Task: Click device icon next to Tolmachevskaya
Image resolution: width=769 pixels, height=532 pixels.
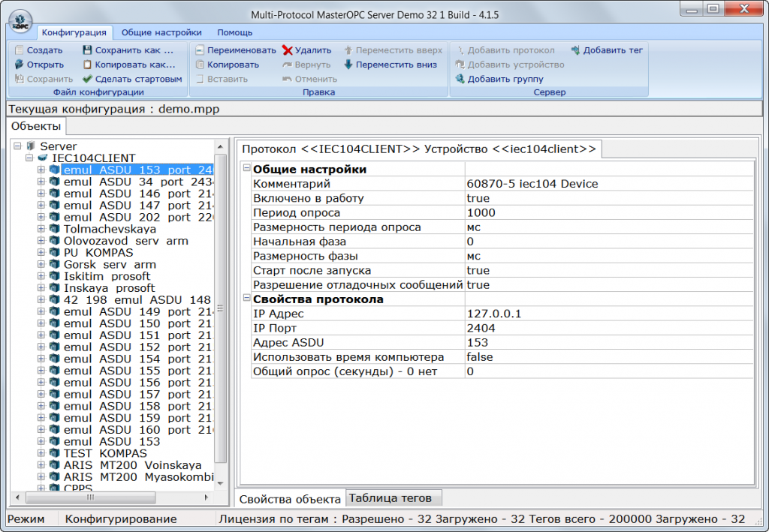Action: (x=54, y=229)
